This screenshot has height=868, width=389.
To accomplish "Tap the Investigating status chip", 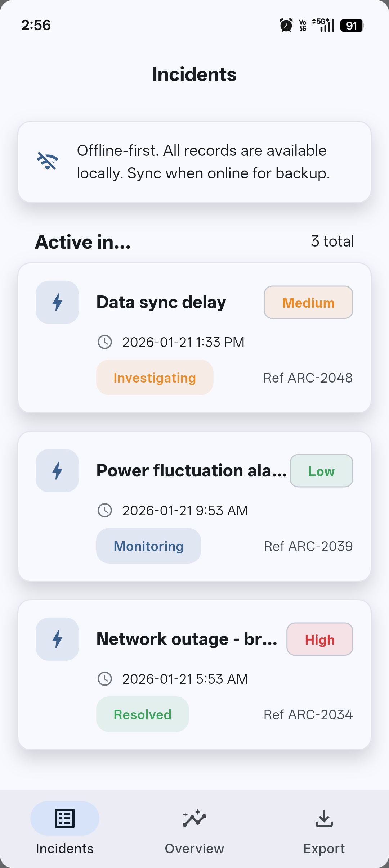I will 155,378.
